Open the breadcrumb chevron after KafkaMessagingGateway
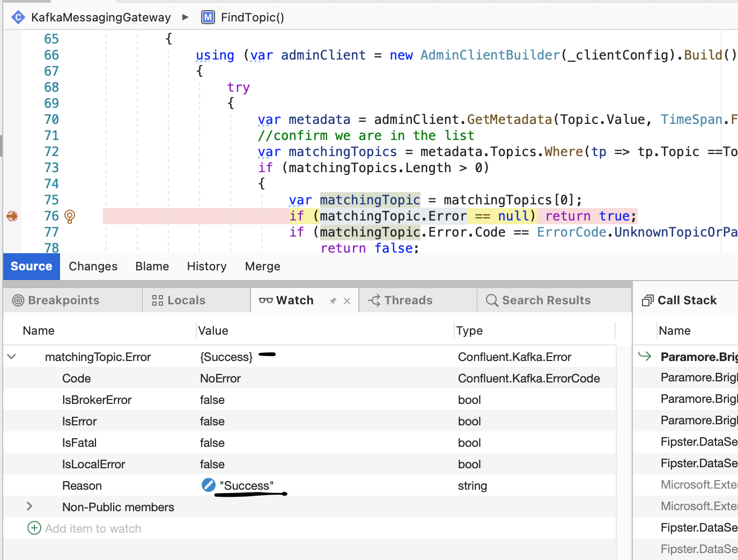Viewport: 738px width, 560px height. (x=185, y=17)
